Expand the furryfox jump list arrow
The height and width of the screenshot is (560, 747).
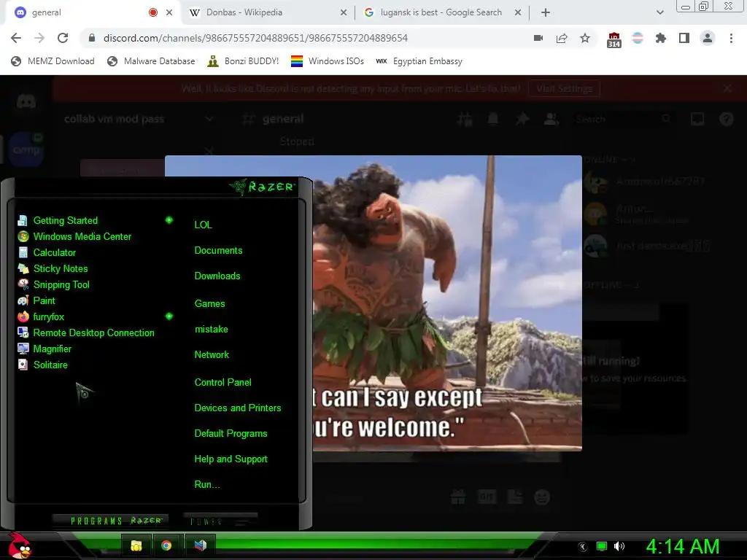point(169,316)
